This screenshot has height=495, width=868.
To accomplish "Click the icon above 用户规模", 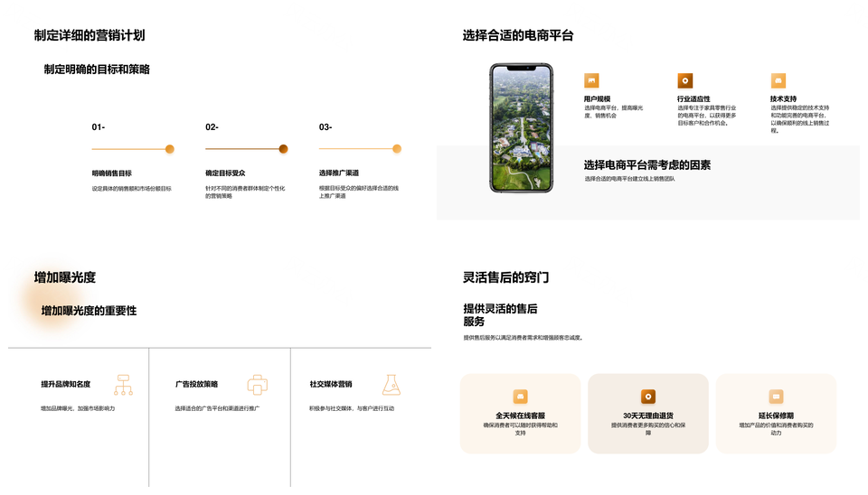I will point(591,80).
